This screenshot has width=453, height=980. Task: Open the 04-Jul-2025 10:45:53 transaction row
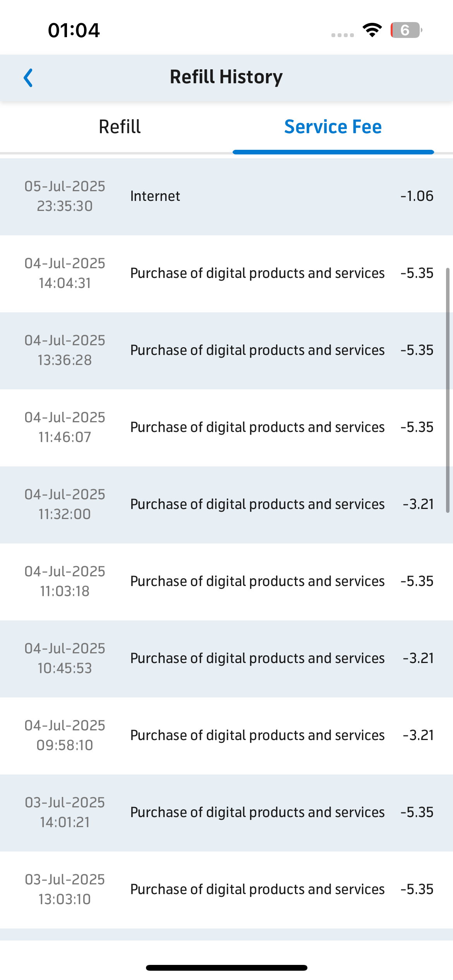pos(226,659)
